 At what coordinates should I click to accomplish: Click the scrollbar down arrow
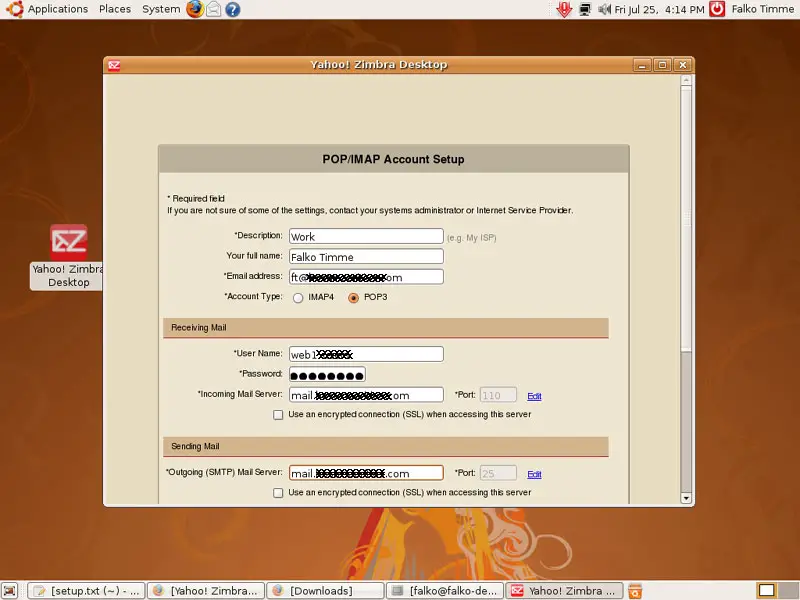coord(686,498)
